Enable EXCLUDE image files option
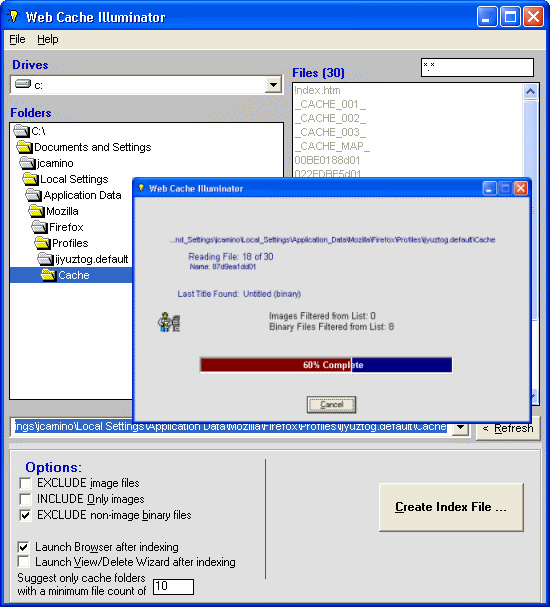 [25, 483]
